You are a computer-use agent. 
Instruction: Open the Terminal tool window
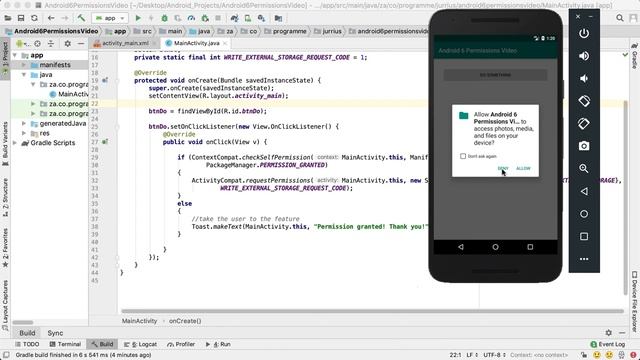click(65, 344)
